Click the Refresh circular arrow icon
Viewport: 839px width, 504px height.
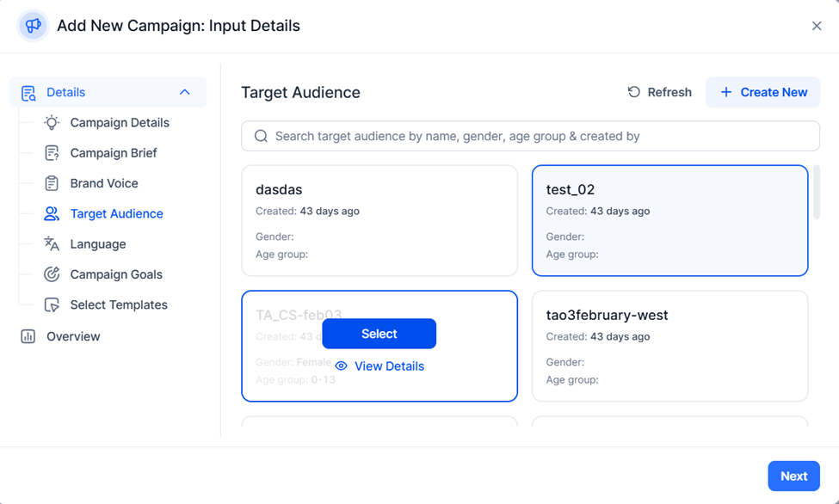(634, 92)
